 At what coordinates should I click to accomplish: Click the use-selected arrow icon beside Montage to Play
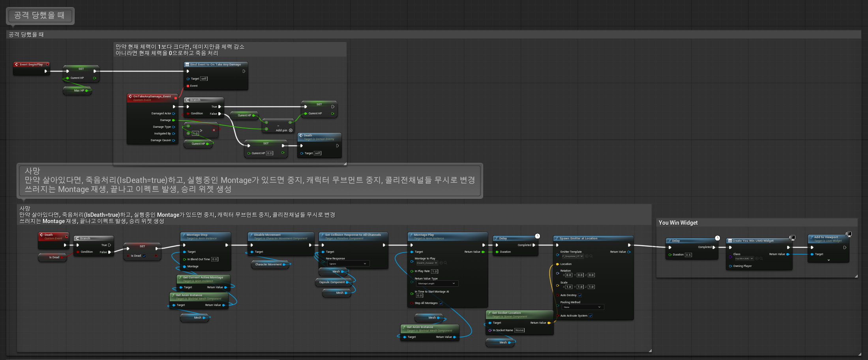(441, 263)
